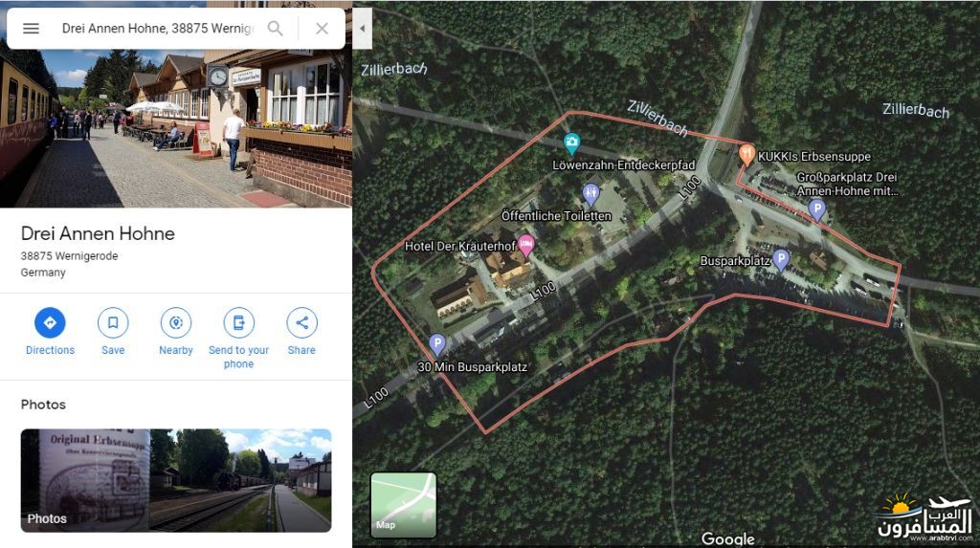980x548 pixels.
Task: Select the Löwenzahn-Entdeckerpfad camera marker
Action: coord(571,143)
